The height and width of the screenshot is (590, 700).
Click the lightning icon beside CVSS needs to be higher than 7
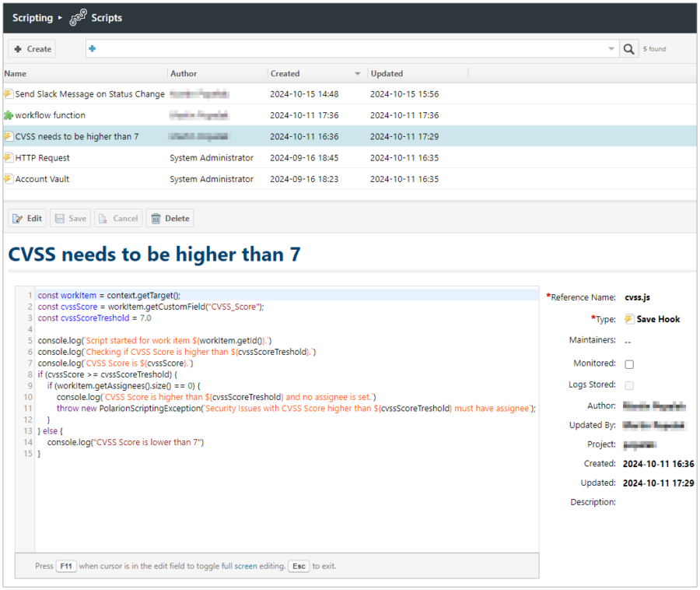click(x=8, y=136)
